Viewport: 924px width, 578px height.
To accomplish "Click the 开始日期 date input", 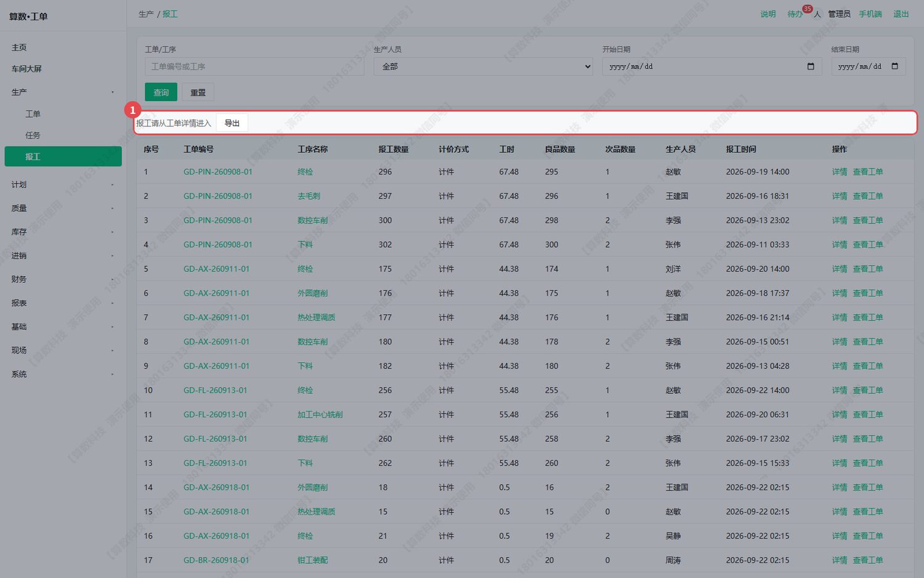I will tap(712, 67).
